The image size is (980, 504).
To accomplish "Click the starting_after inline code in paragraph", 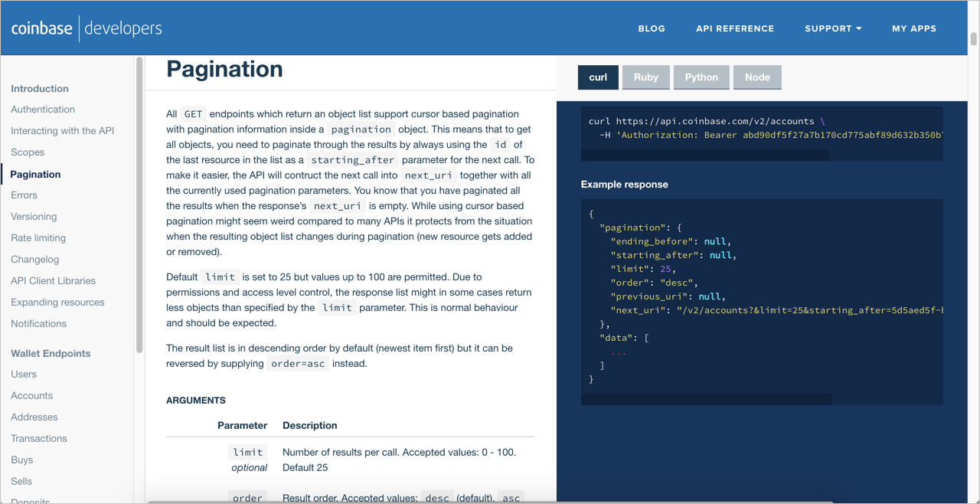I will coord(352,160).
